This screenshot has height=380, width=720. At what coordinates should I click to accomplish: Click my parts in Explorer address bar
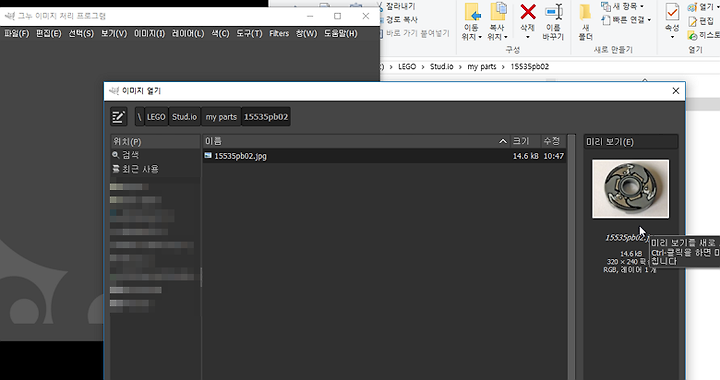[482, 67]
